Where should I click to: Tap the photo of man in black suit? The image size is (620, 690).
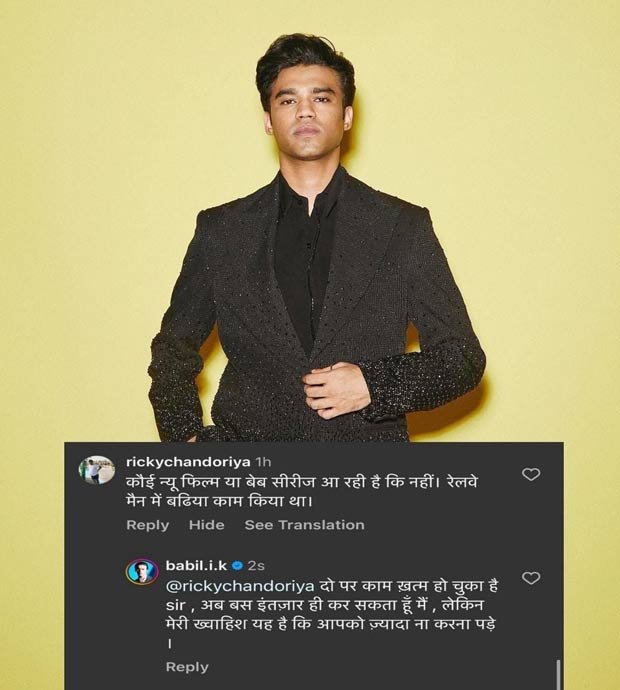(315, 238)
